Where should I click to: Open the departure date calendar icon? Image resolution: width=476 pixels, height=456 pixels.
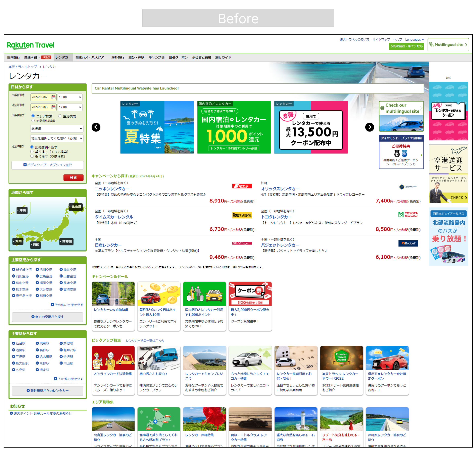pos(53,97)
